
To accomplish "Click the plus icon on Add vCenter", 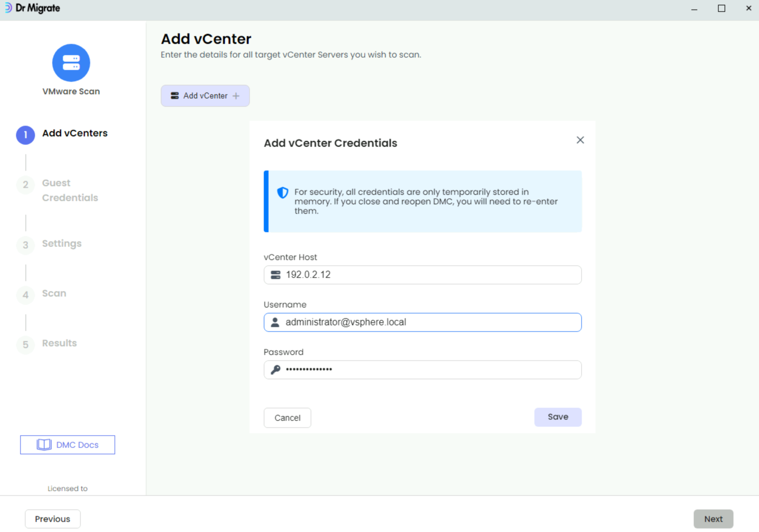I will coord(236,96).
